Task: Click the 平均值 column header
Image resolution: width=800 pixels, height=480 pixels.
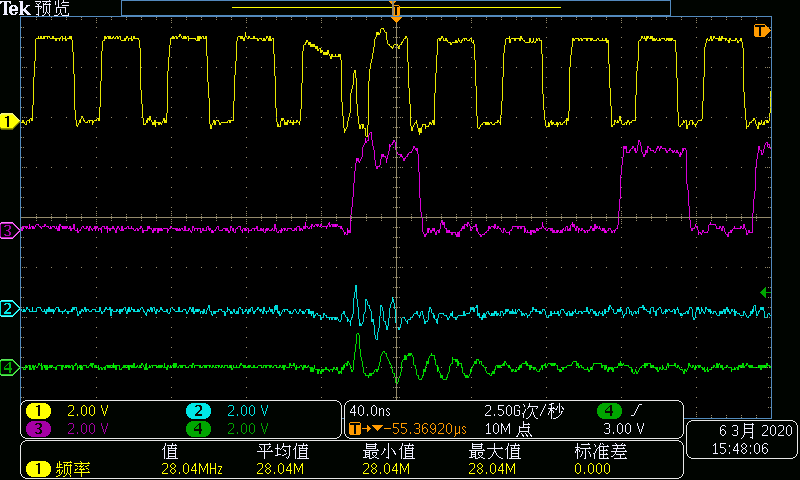Action: [x=283, y=451]
